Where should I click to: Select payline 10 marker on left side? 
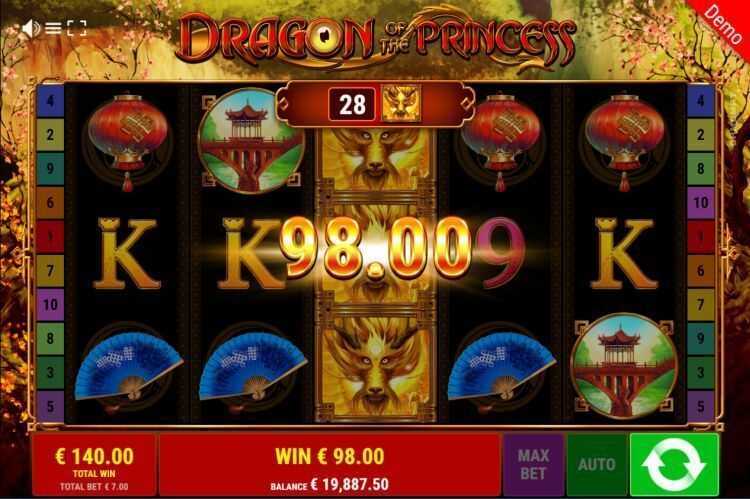point(50,304)
